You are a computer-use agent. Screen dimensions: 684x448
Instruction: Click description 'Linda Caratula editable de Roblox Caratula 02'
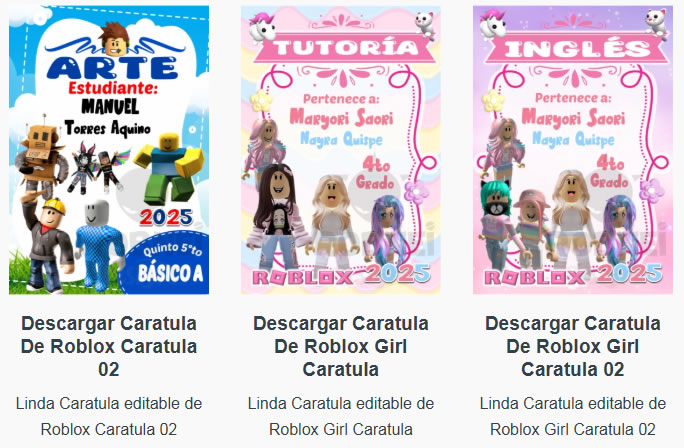pyautogui.click(x=109, y=416)
